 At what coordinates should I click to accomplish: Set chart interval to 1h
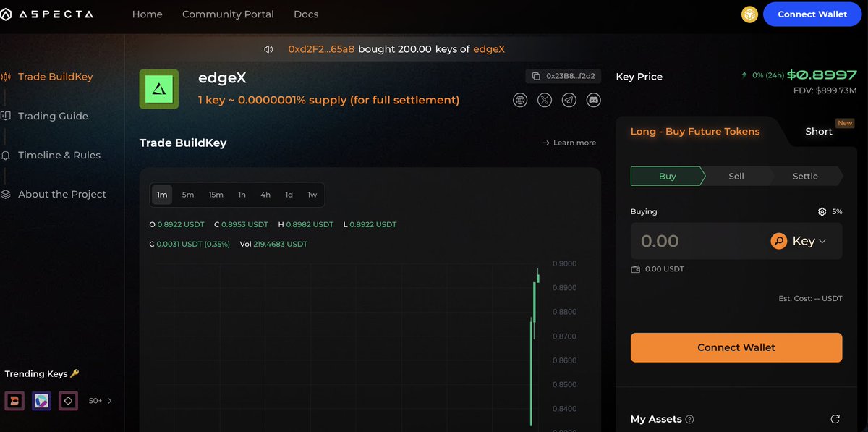(242, 195)
